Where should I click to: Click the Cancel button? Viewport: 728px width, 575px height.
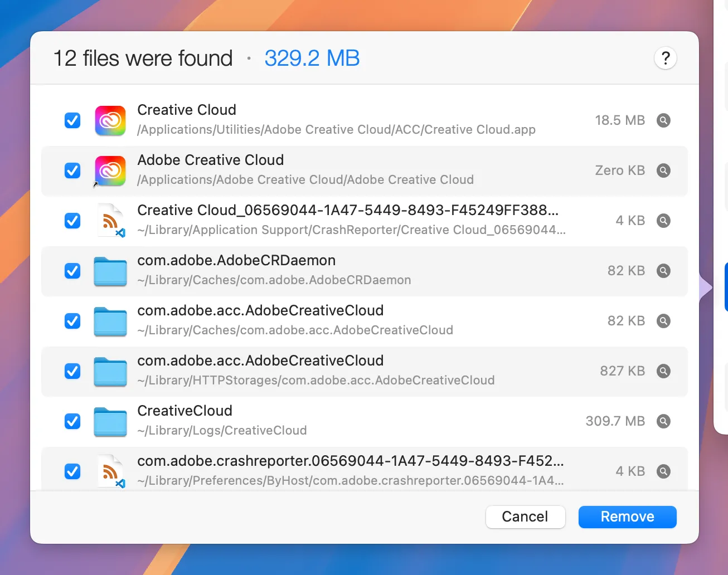click(525, 516)
